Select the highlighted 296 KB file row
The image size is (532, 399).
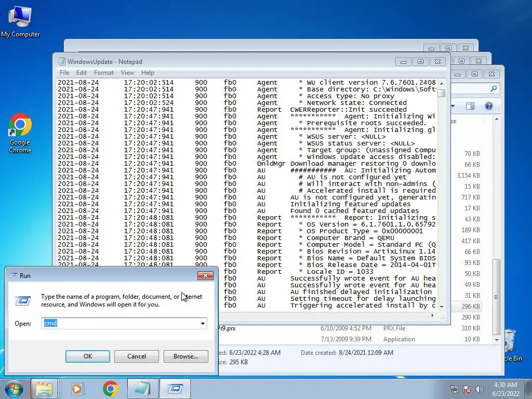click(x=470, y=307)
